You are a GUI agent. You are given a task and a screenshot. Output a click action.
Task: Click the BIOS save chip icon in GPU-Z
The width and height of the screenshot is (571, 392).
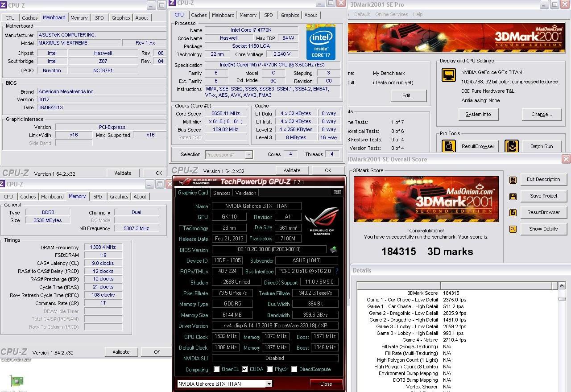click(x=333, y=250)
